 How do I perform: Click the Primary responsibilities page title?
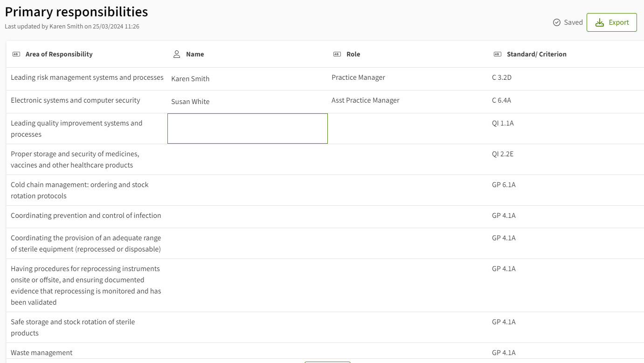tap(76, 11)
